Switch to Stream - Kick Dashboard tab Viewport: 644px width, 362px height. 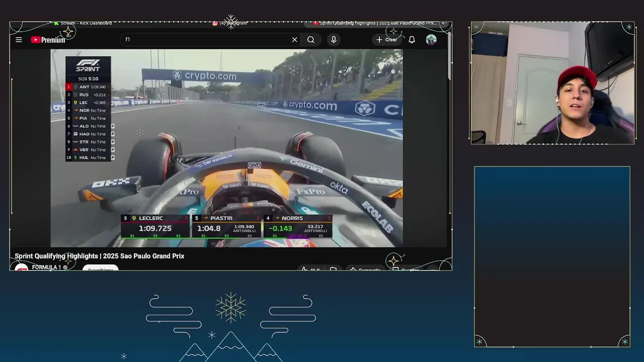click(83, 23)
